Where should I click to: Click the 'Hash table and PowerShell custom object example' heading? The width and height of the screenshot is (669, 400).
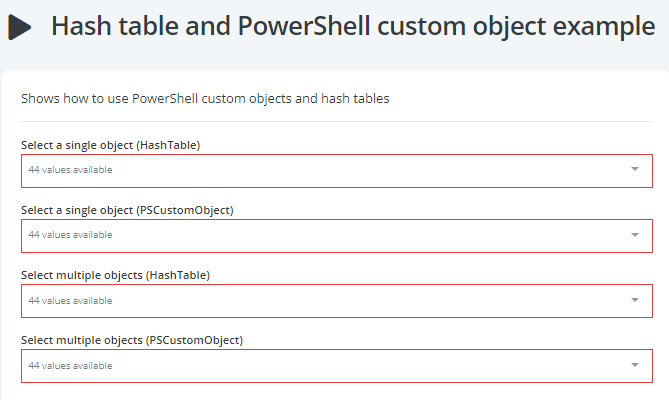[x=353, y=26]
